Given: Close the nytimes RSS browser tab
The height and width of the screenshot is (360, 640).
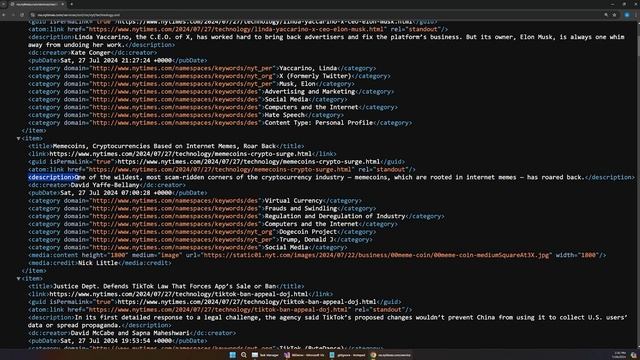Looking at the screenshot, I should [62, 4].
